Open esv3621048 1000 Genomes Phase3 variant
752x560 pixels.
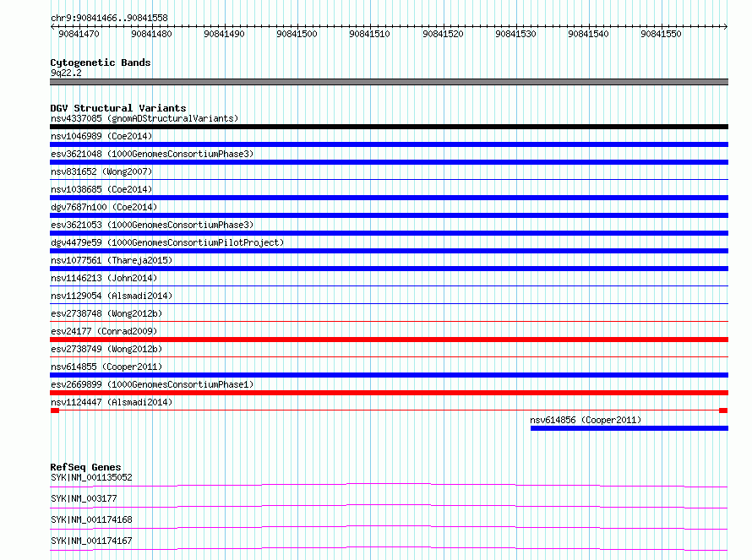(x=152, y=154)
